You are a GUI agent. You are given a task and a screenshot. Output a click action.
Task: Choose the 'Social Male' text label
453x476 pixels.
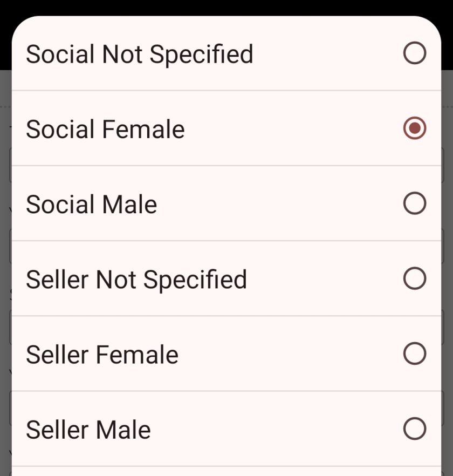pos(91,205)
